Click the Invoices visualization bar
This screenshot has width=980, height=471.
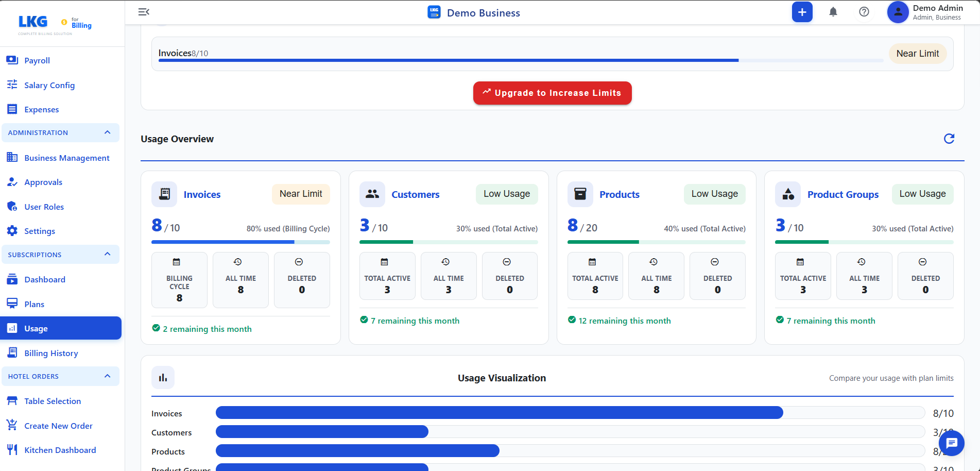pyautogui.click(x=570, y=412)
